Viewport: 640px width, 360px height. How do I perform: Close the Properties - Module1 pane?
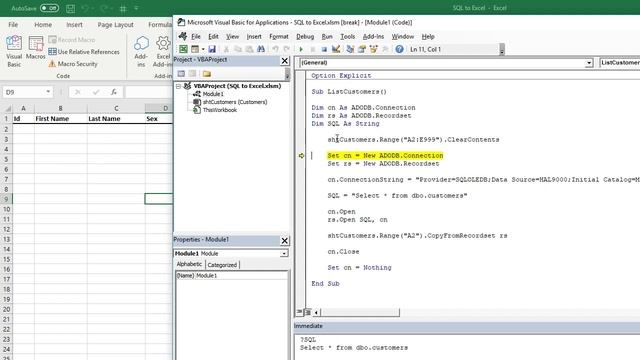point(284,240)
